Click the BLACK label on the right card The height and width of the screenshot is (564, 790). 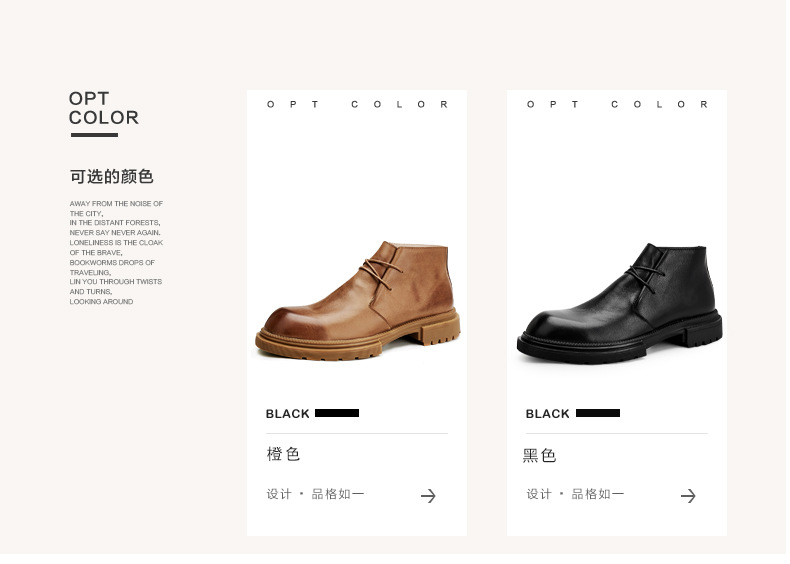click(550, 416)
